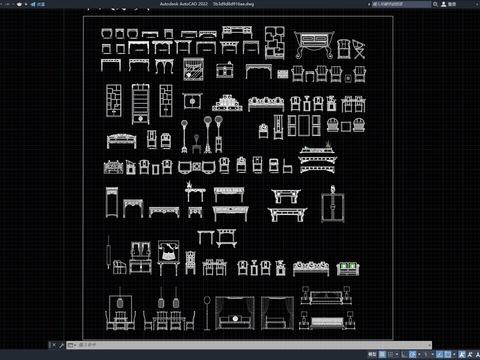Close the command line with its X
The width and height of the screenshot is (480, 360).
[54, 345]
